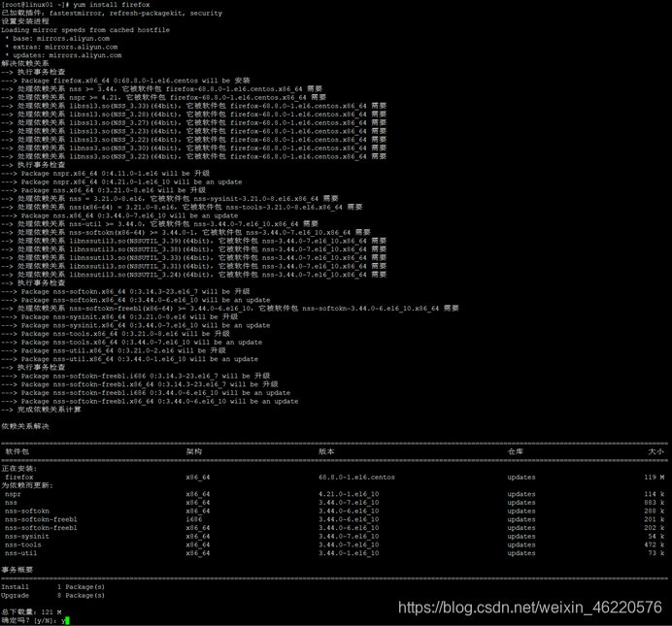Click the 'nss-softokn(x86-64) >= 3.44.0-1' dependency line
Screen dimensions: 672x626
186,233
